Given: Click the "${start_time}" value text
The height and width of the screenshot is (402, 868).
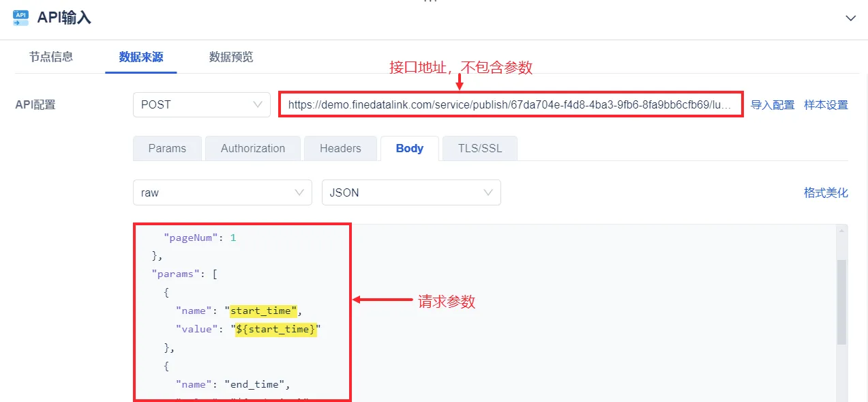Looking at the screenshot, I should click(276, 330).
